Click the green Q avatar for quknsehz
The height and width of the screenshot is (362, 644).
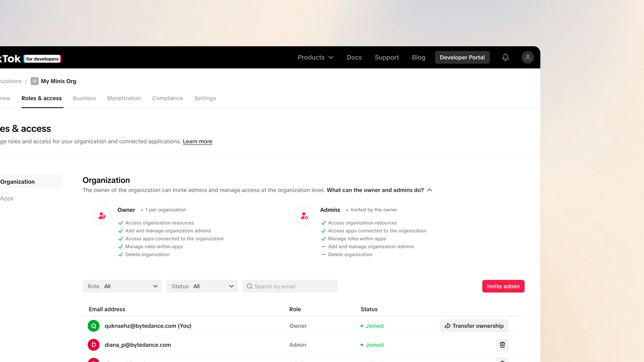(x=93, y=326)
